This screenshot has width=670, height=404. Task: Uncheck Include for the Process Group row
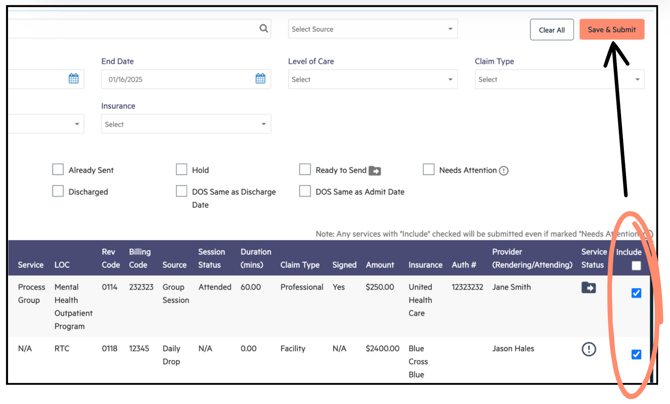click(636, 293)
